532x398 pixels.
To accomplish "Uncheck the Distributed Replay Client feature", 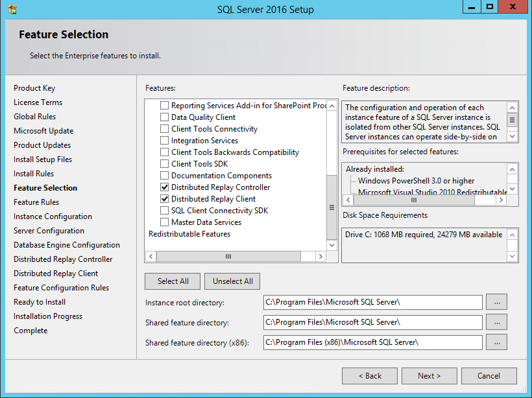I will pos(165,199).
